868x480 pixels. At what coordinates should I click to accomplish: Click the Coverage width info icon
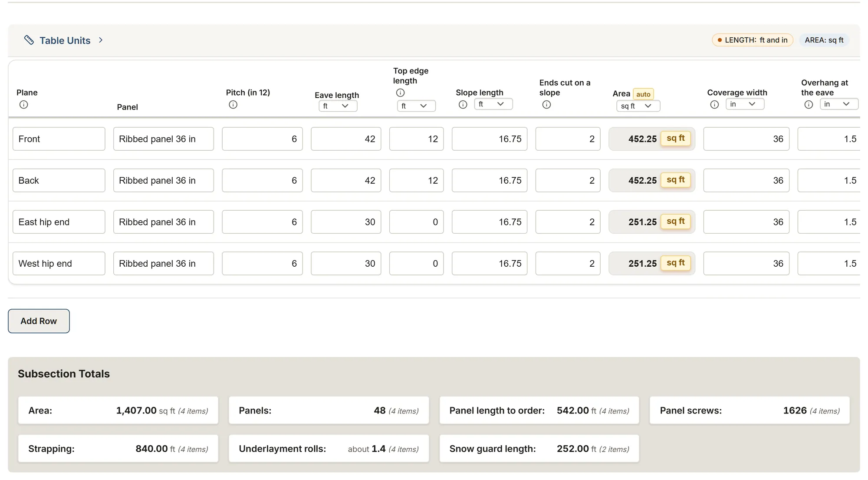pos(714,105)
